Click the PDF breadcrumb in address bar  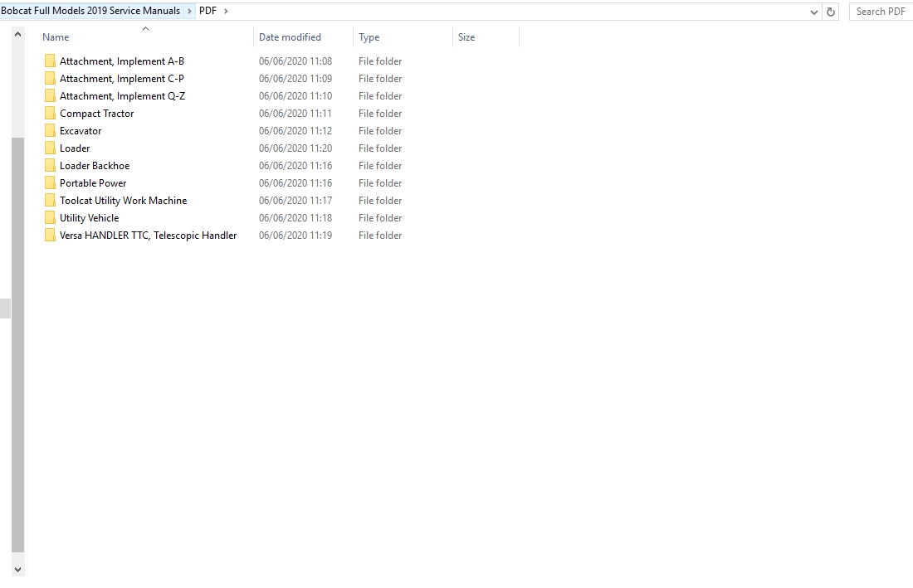[x=207, y=11]
